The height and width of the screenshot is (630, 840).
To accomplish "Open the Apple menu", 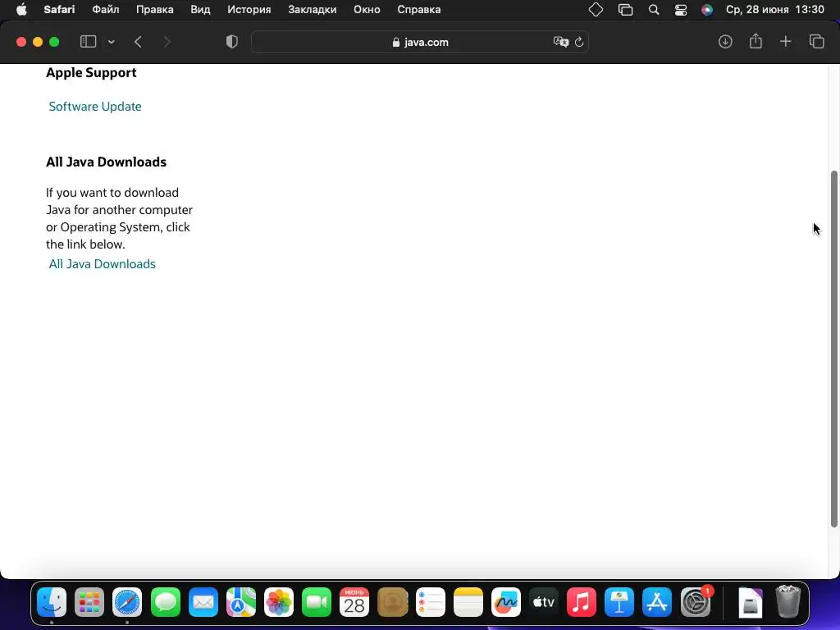I will click(21, 10).
